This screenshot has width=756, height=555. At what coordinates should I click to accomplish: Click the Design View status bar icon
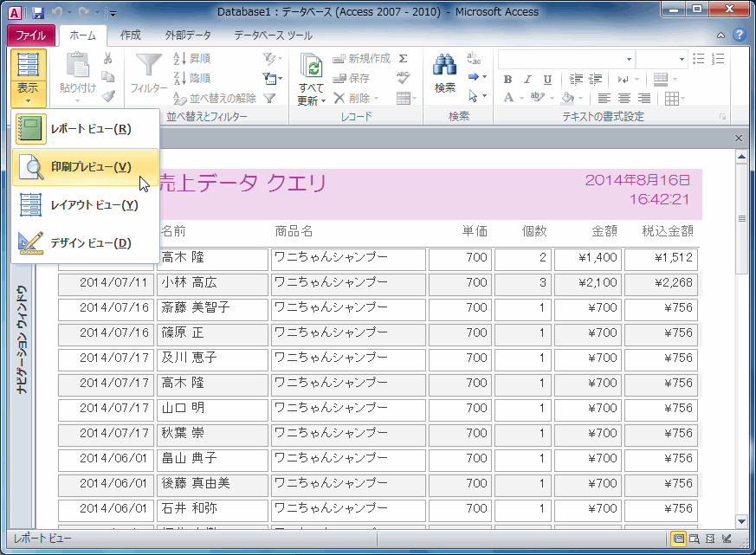727,539
